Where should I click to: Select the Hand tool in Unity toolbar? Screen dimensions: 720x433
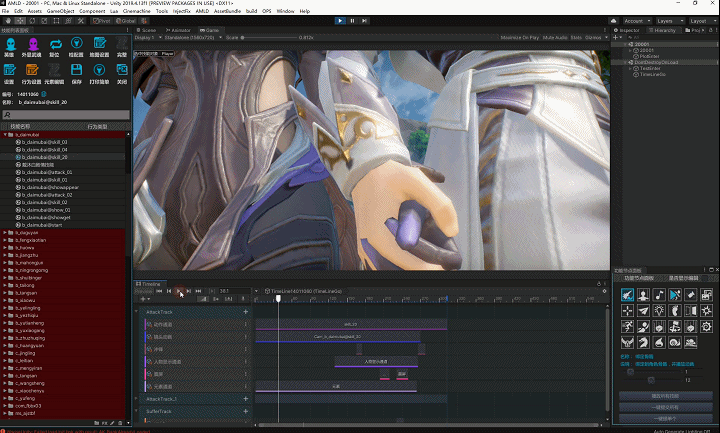(8, 21)
